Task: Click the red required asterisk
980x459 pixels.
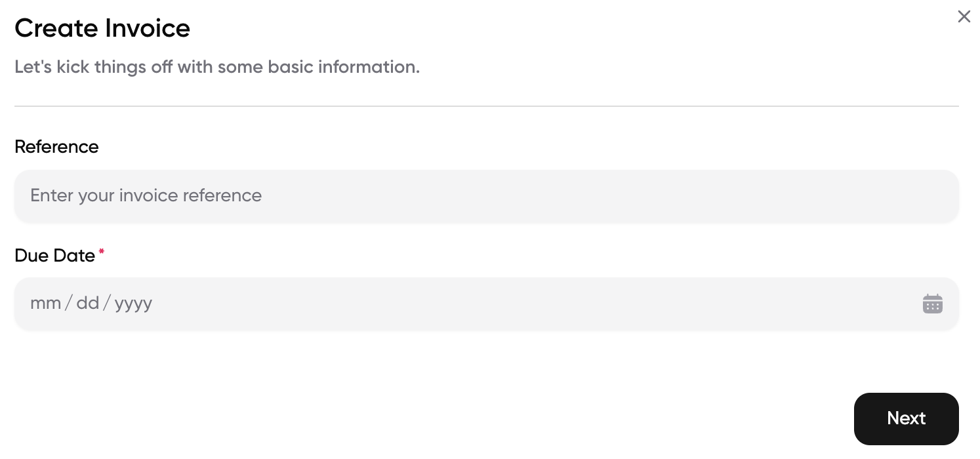Action: click(x=102, y=252)
